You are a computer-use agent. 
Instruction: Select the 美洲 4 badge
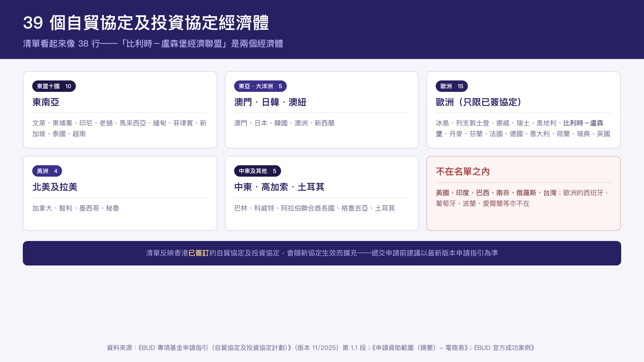pos(47,171)
